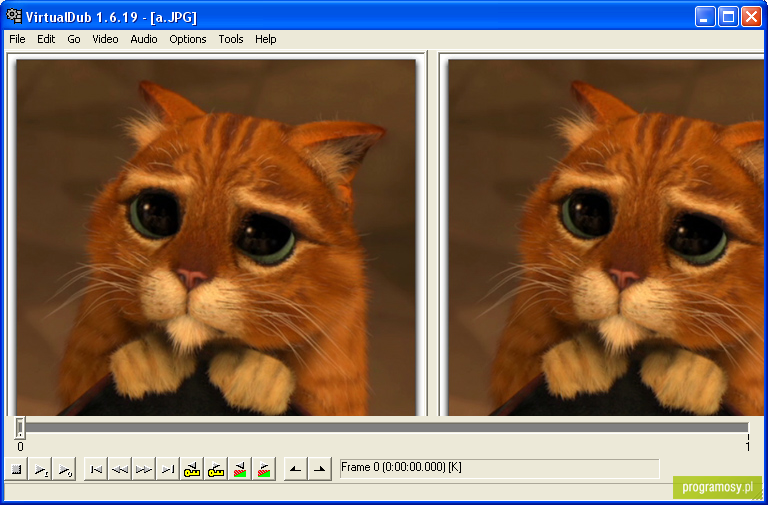
Task: Open the Help menu
Action: [265, 39]
